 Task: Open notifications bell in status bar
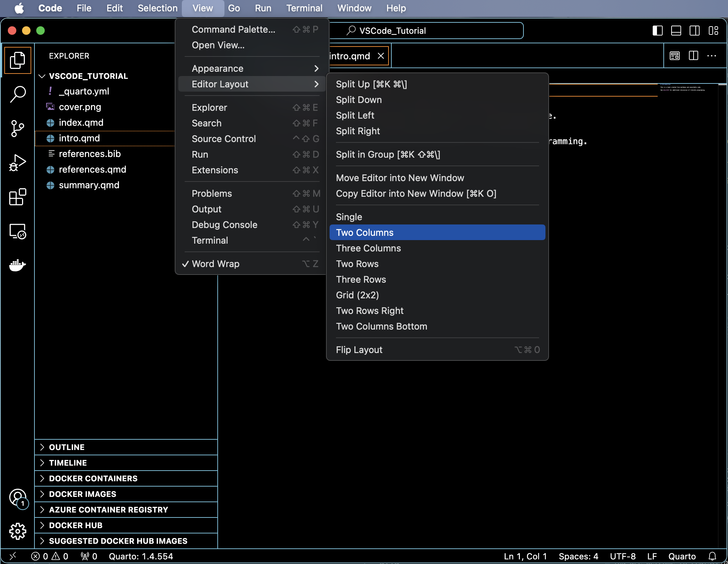712,556
